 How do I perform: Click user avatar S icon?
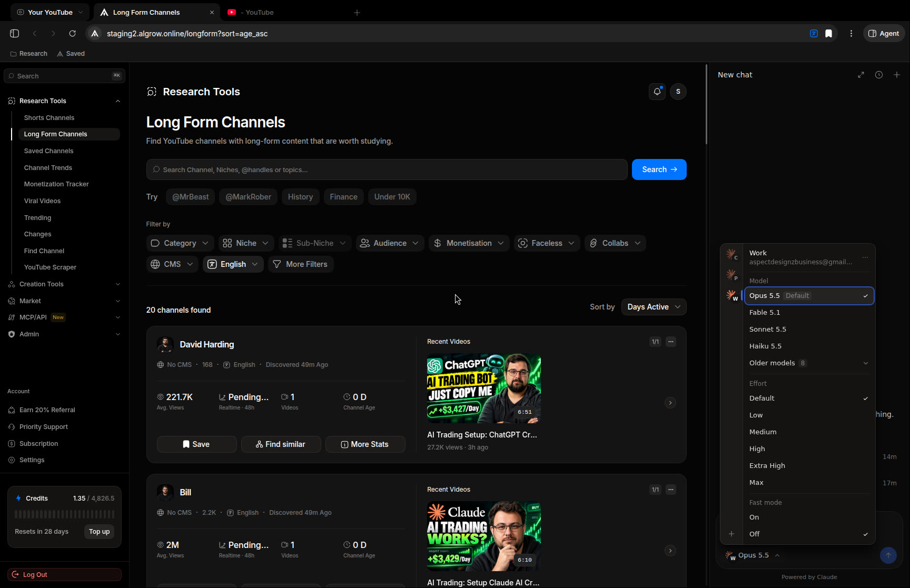click(678, 92)
